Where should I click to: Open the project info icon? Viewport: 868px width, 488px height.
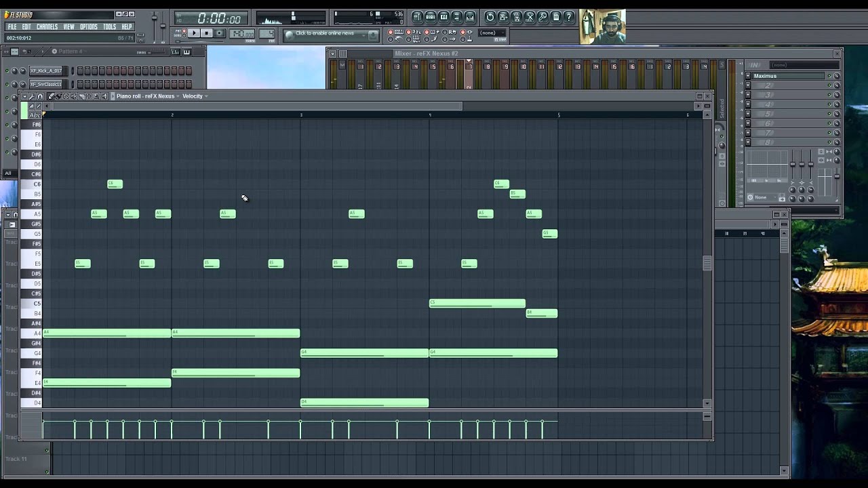tap(556, 17)
